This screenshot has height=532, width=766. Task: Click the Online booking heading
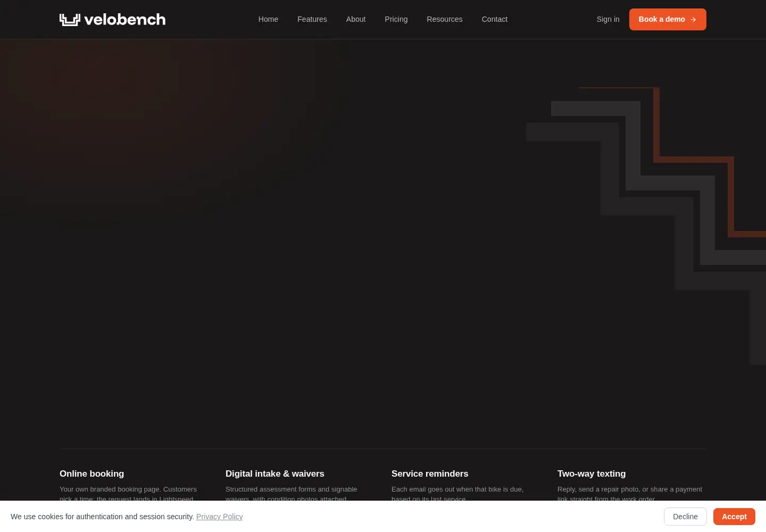click(x=92, y=473)
